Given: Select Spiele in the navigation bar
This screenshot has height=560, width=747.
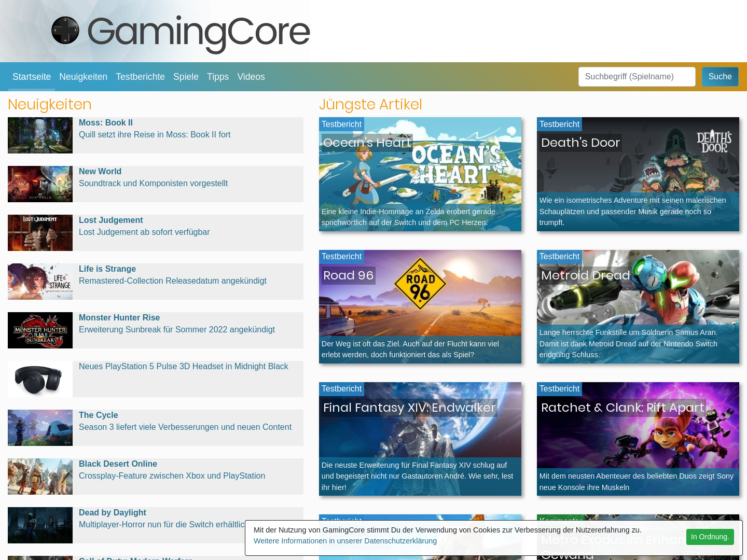Looking at the screenshot, I should pos(186,77).
